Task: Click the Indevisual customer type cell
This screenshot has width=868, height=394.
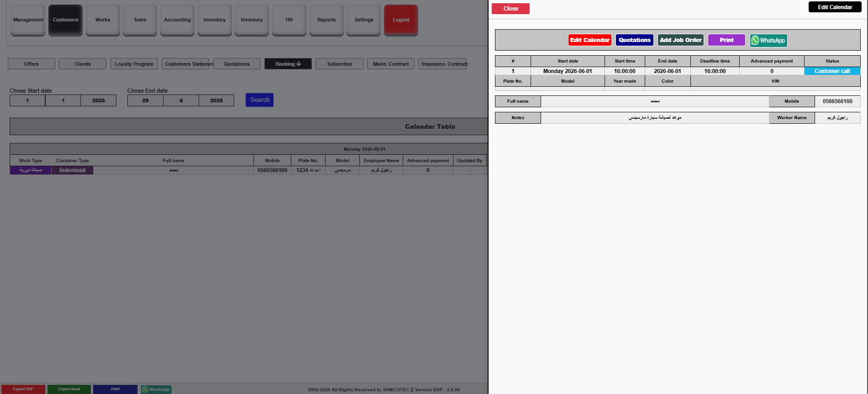Action: pos(72,170)
